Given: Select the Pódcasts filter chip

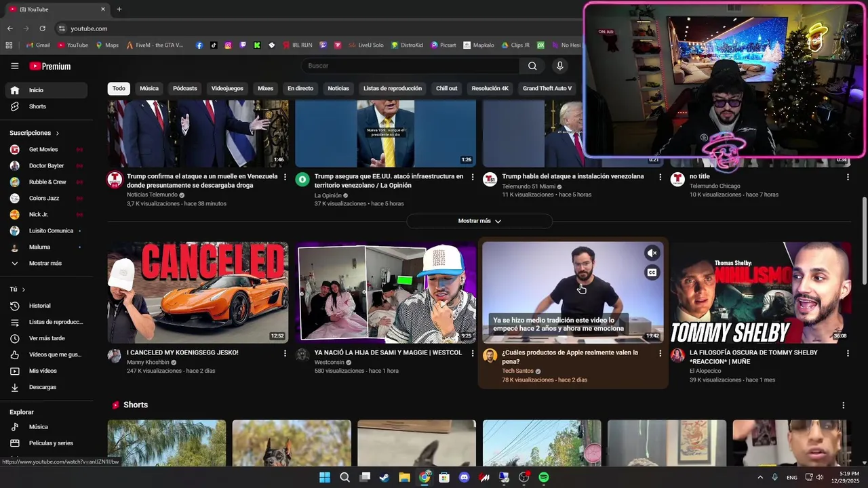Looking at the screenshot, I should tap(184, 88).
